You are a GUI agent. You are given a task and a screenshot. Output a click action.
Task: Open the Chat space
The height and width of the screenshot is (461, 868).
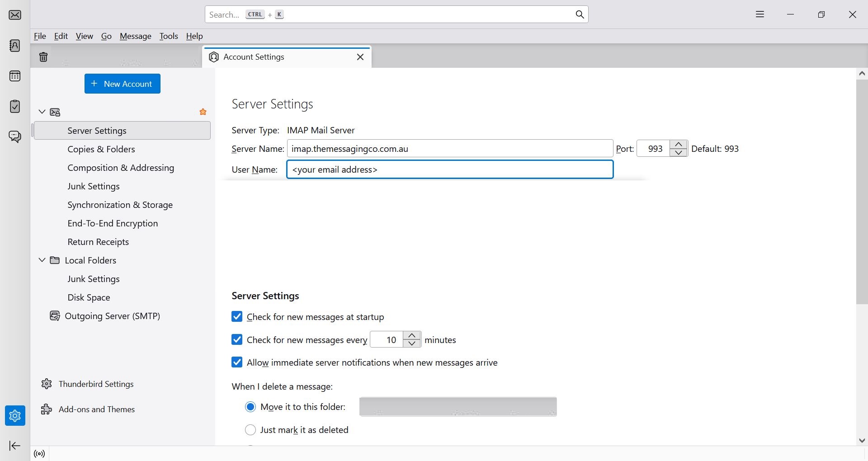(15, 136)
